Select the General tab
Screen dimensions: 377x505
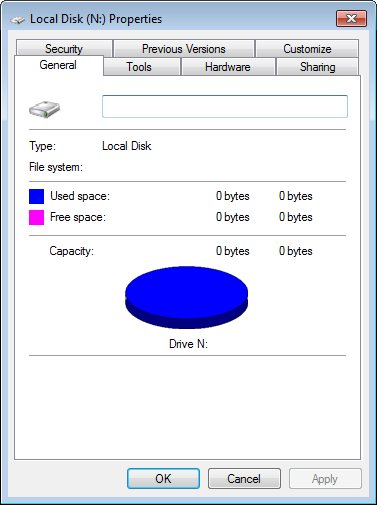pos(58,65)
